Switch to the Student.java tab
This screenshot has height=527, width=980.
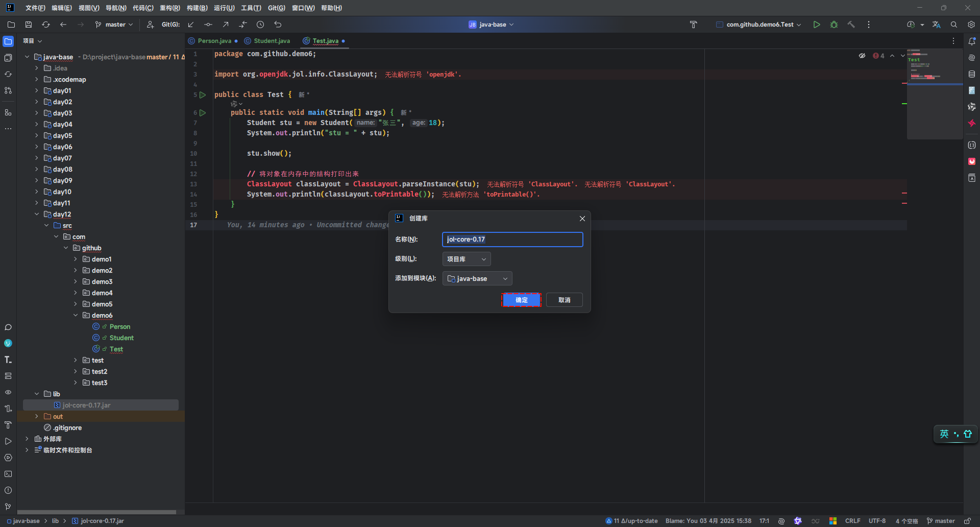272,41
